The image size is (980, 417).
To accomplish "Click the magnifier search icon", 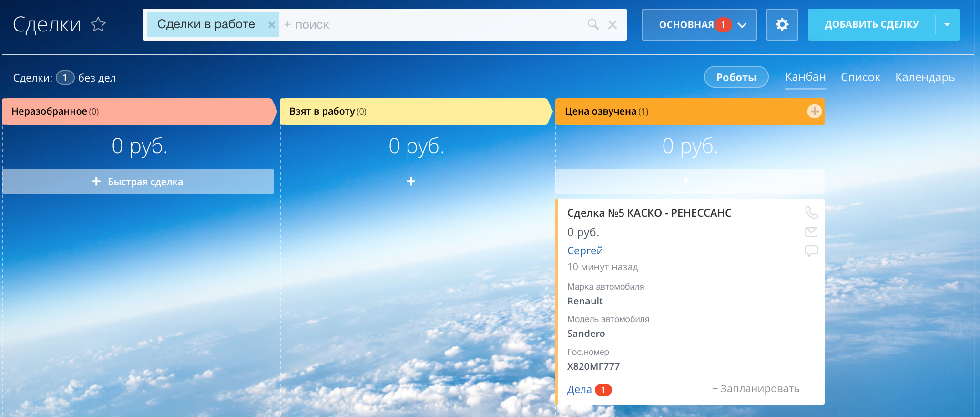I will [592, 24].
